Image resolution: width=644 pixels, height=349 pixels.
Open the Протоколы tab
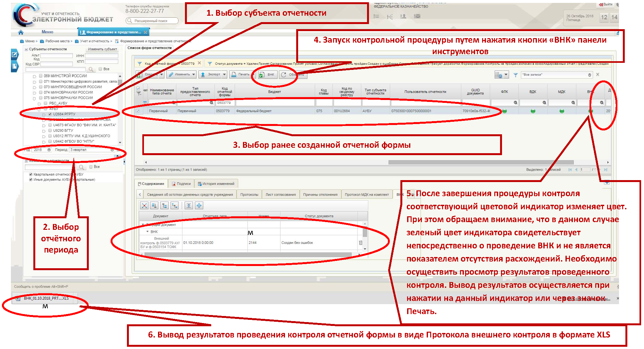pyautogui.click(x=249, y=195)
